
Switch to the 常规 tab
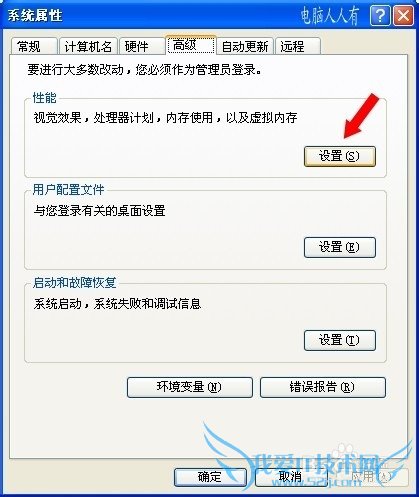[34, 46]
